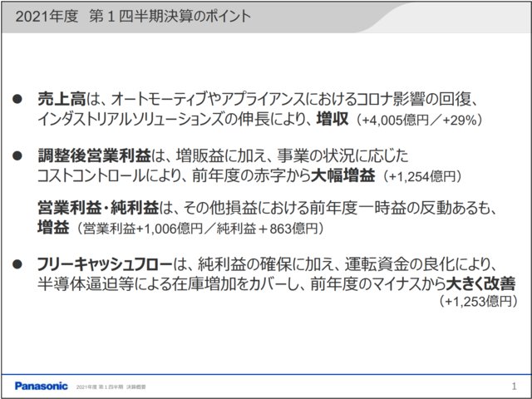Image resolution: width=532 pixels, height=399 pixels.
Task: Click the bold 営業利益・純利益 text
Action: pos(91,207)
